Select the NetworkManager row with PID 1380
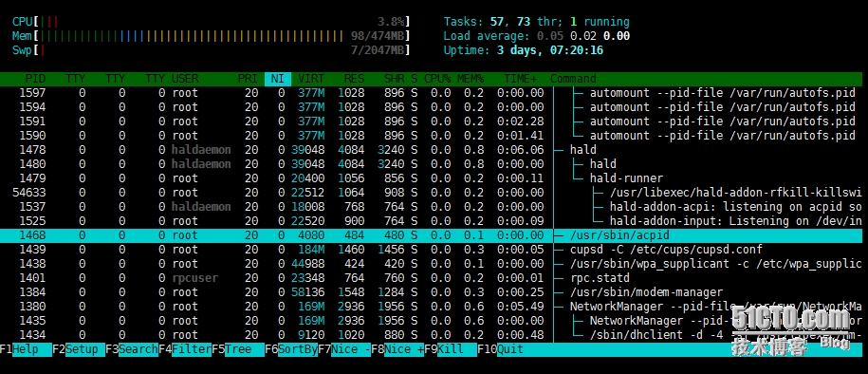 [x=432, y=307]
